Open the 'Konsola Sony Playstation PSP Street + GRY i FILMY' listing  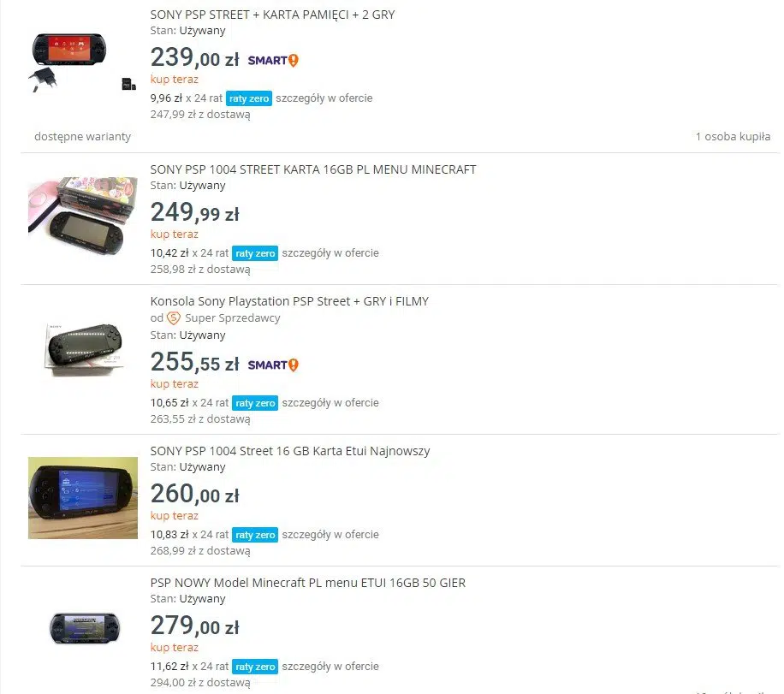point(289,301)
